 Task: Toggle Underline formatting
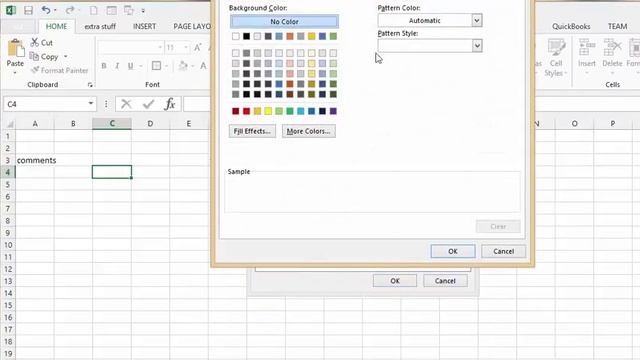(x=130, y=66)
